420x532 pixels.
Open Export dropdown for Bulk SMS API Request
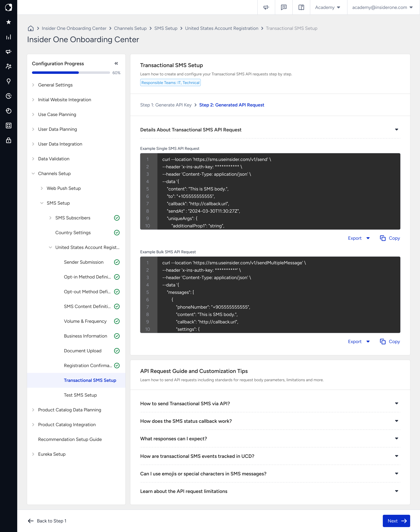click(x=359, y=342)
